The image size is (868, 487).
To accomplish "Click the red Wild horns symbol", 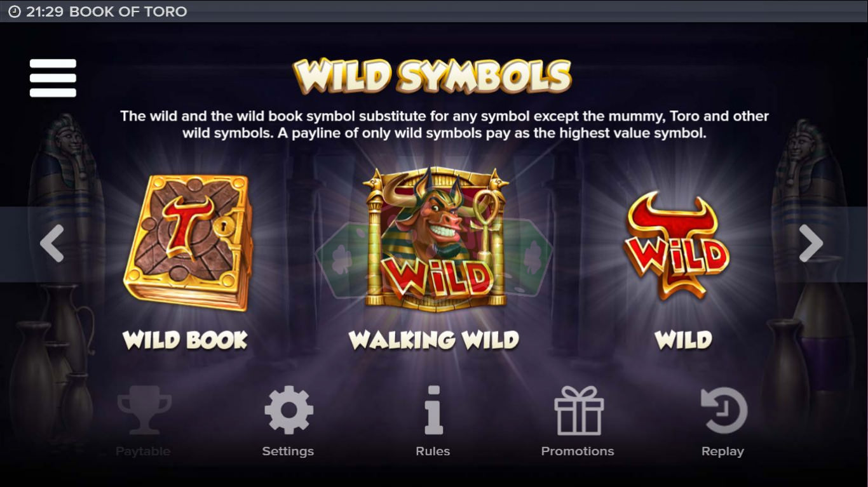I will pyautogui.click(x=677, y=245).
